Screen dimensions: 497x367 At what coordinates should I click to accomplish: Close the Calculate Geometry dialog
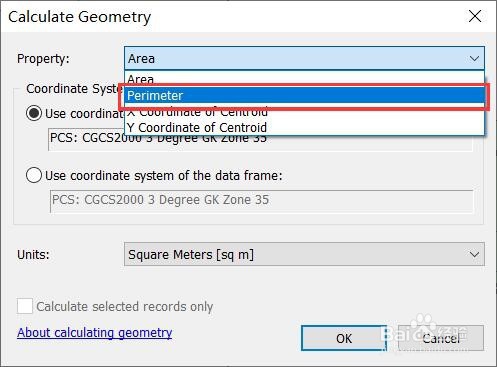(475, 16)
